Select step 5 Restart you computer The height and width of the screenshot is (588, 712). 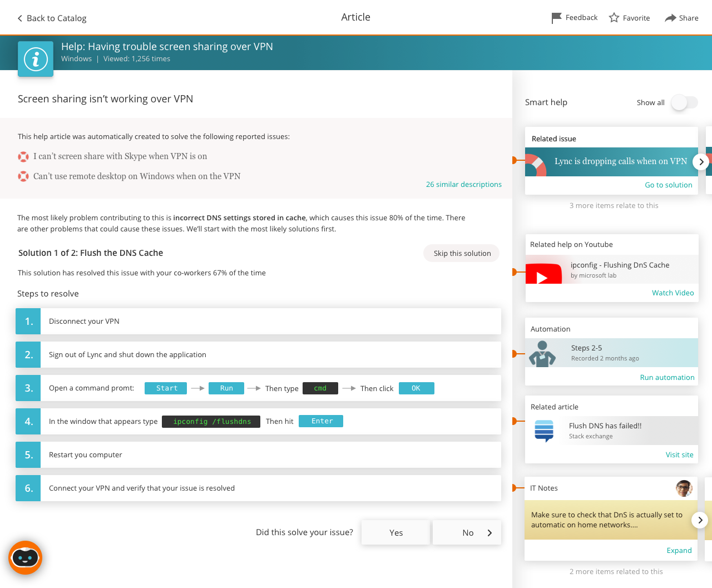[x=258, y=455]
